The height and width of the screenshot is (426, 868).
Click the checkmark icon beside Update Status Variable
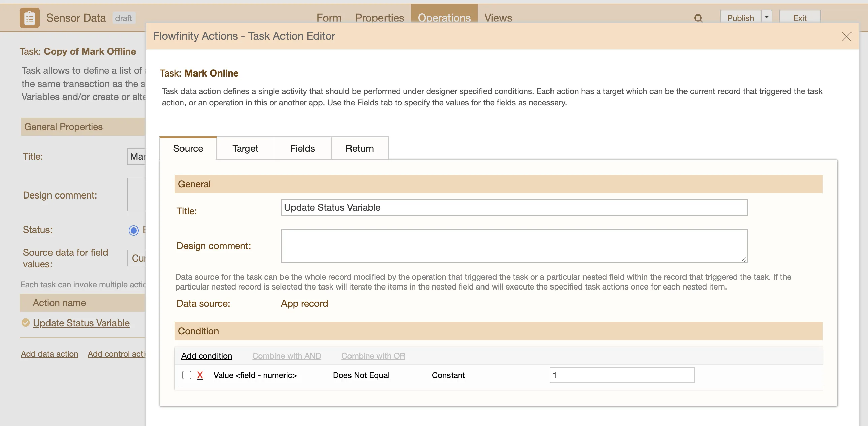(26, 323)
